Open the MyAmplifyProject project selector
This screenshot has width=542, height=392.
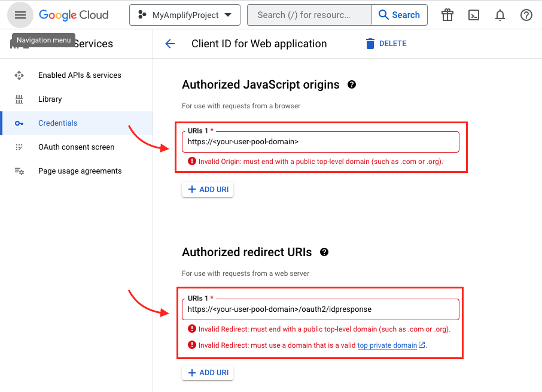pos(185,15)
